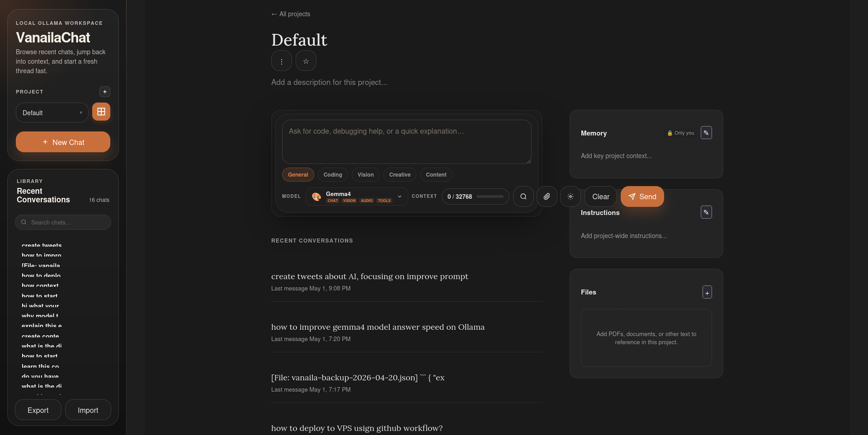Open the create tweets about AI conversation

click(370, 276)
